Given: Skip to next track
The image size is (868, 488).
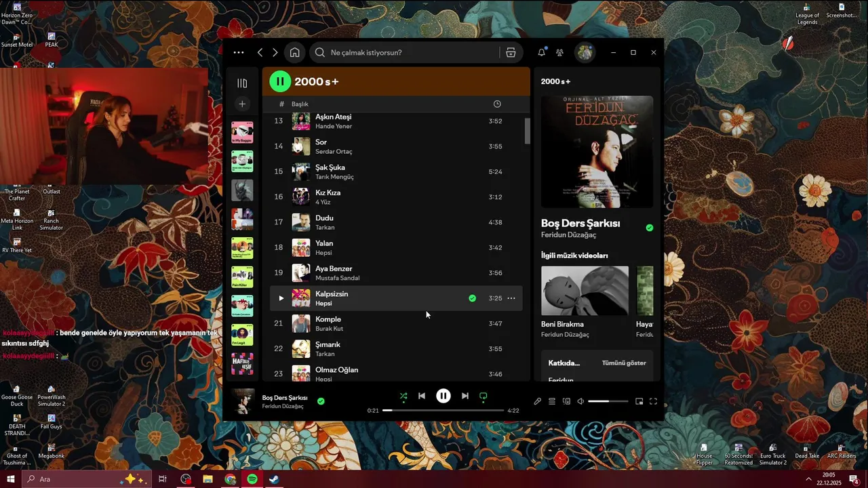Looking at the screenshot, I should (465, 396).
